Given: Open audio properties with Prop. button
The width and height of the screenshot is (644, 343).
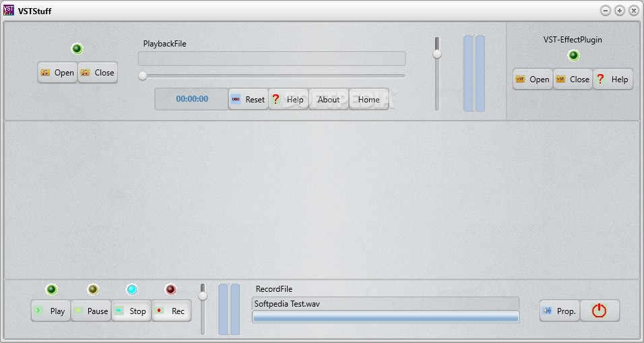Looking at the screenshot, I should (560, 311).
